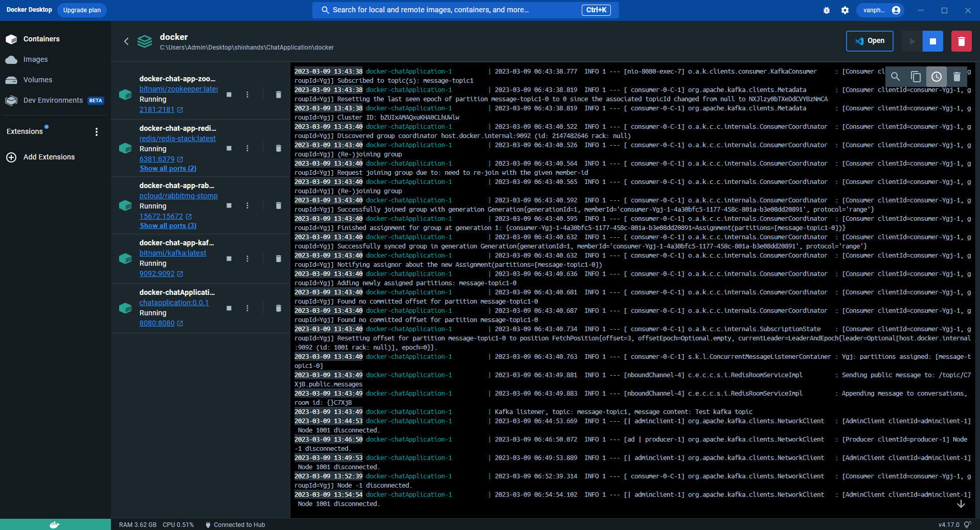Viewport: 980px width, 530px height.
Task: Open the bug troubleshoot icon
Action: point(827,10)
